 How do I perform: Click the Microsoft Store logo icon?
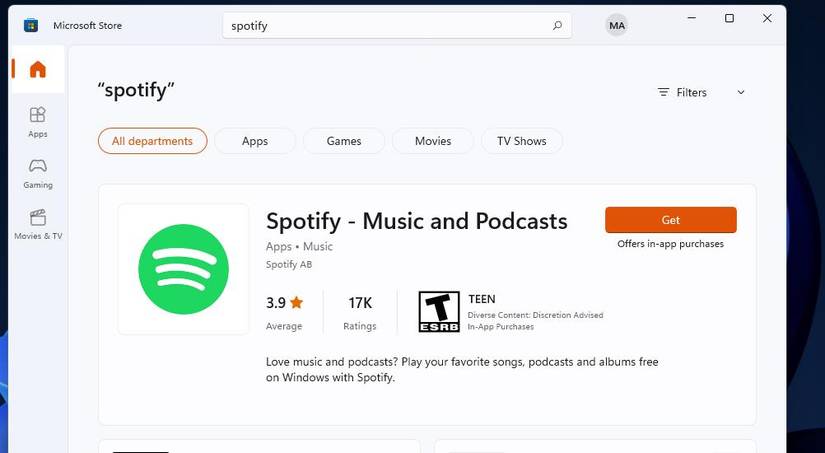(x=32, y=25)
